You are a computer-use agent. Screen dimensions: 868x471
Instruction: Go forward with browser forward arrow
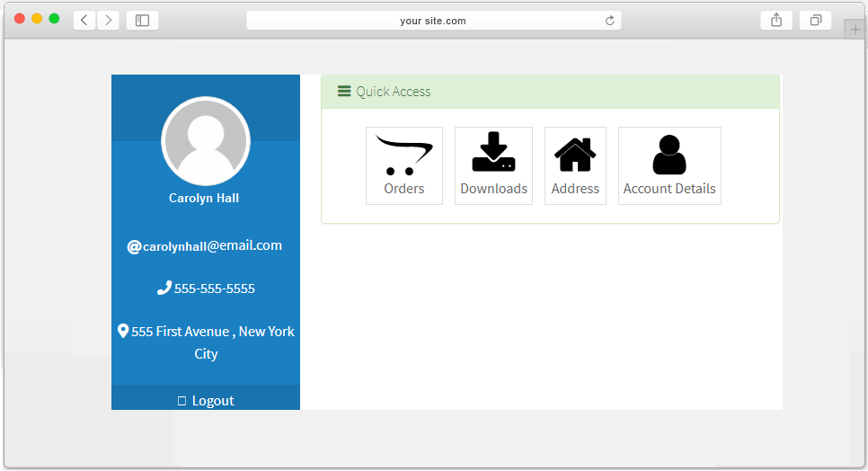click(x=109, y=21)
